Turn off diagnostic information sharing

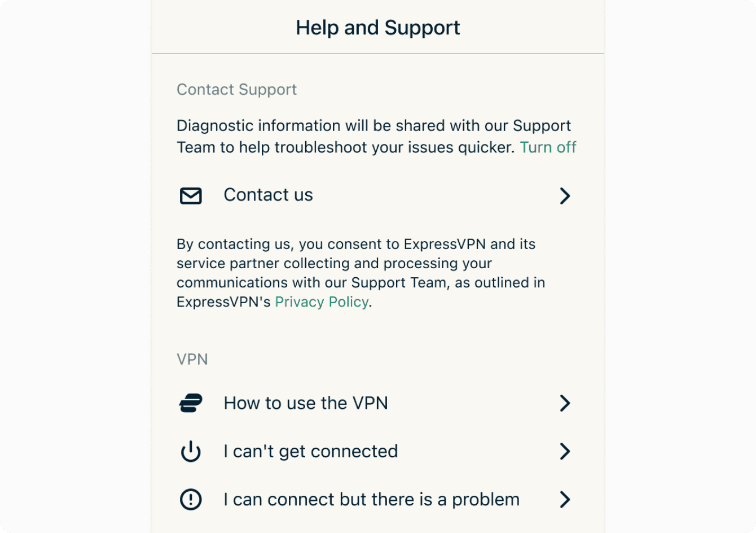click(548, 147)
